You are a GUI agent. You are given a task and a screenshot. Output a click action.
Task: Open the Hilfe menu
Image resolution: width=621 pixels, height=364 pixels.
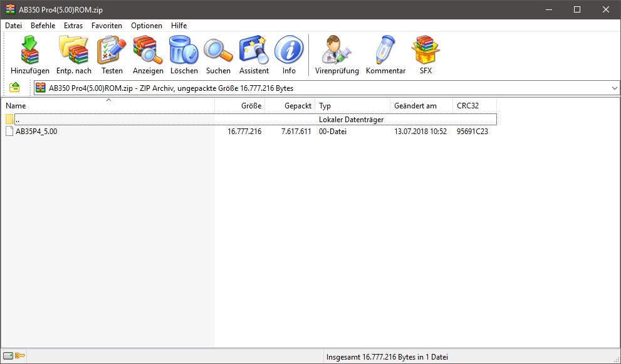coord(179,25)
